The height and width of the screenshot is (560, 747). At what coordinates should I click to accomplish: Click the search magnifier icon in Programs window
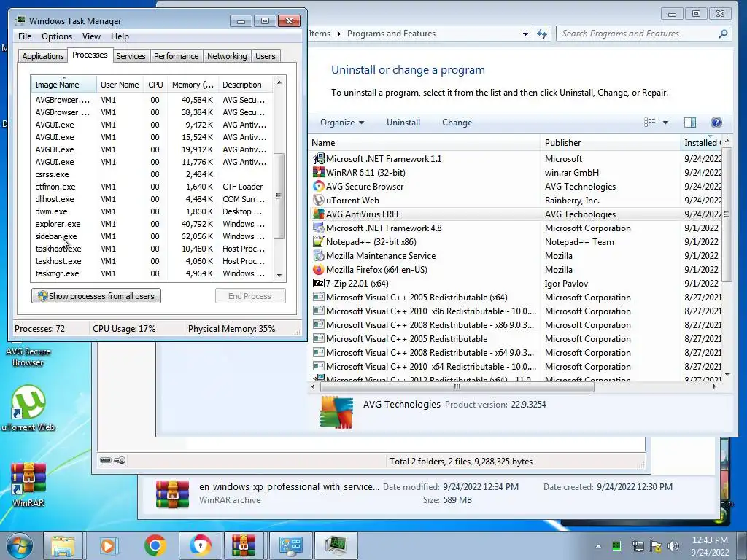[x=723, y=34]
